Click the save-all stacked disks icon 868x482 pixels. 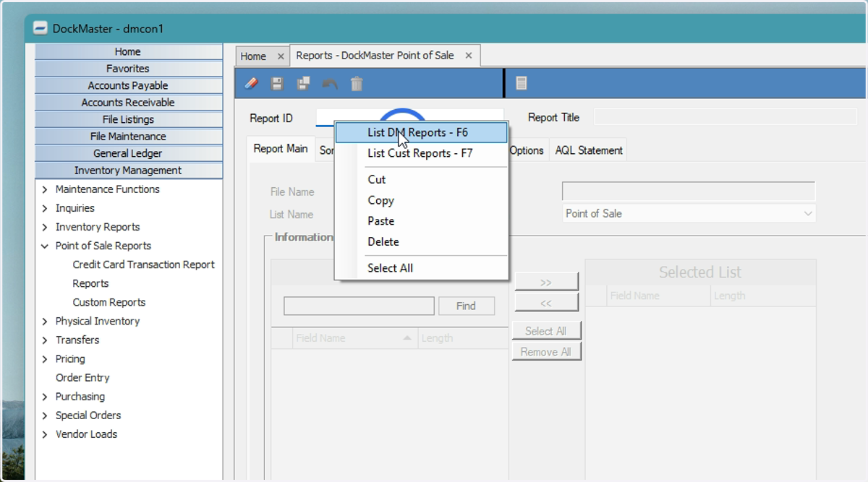pyautogui.click(x=303, y=83)
